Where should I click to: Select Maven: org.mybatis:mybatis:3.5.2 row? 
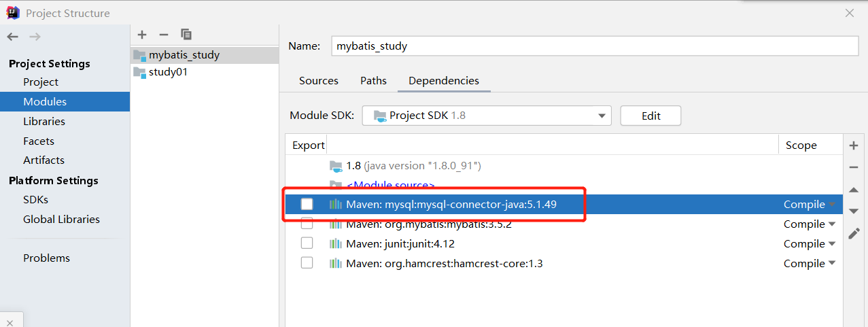point(564,224)
